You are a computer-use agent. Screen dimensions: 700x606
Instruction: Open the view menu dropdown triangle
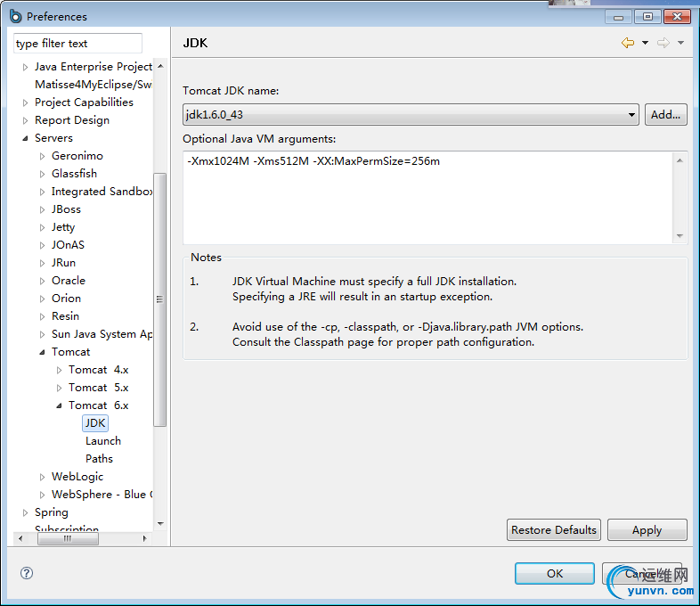[680, 43]
